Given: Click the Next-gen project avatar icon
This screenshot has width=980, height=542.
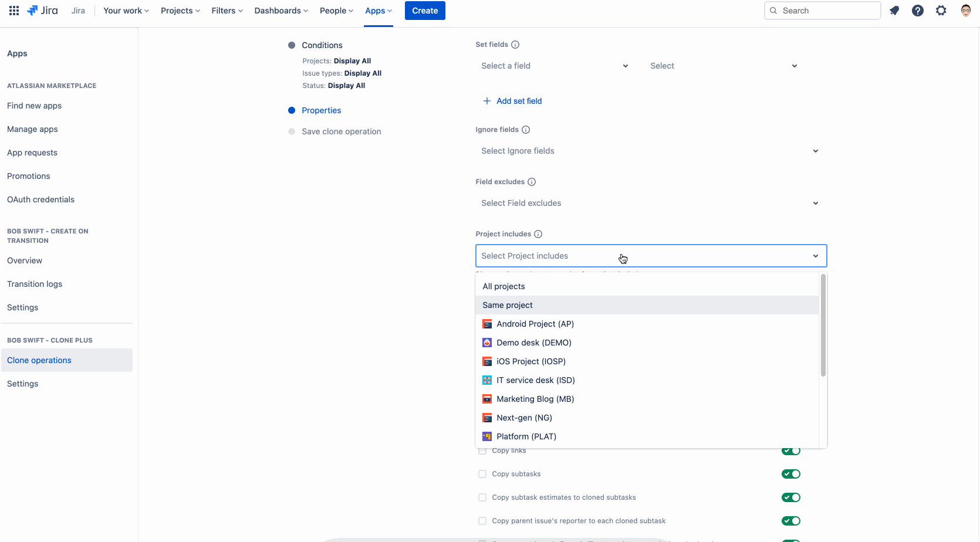Looking at the screenshot, I should (487, 418).
